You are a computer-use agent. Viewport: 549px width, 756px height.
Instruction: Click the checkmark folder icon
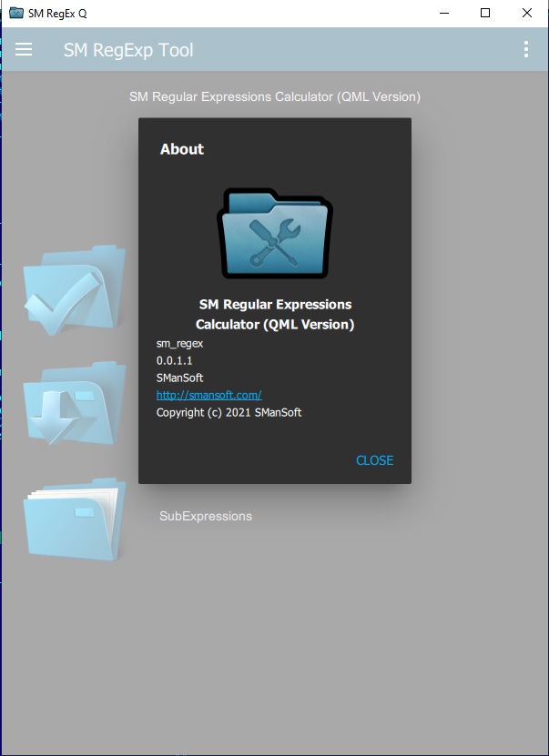pyautogui.click(x=75, y=290)
